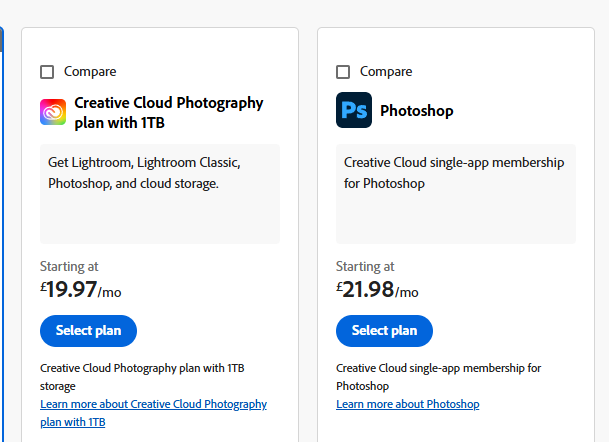
Task: Click Starting at label above £19.97
Action: pyautogui.click(x=69, y=266)
